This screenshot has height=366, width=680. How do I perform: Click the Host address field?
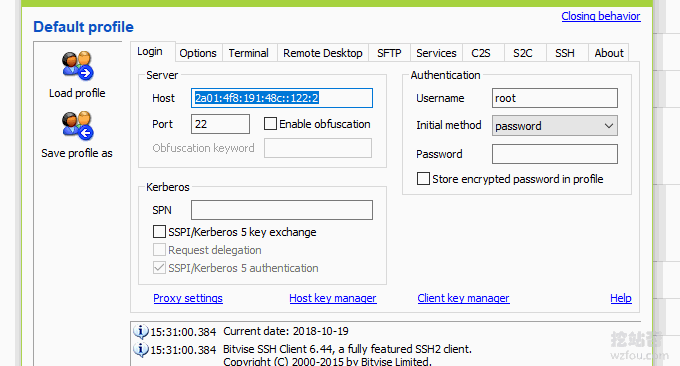282,98
